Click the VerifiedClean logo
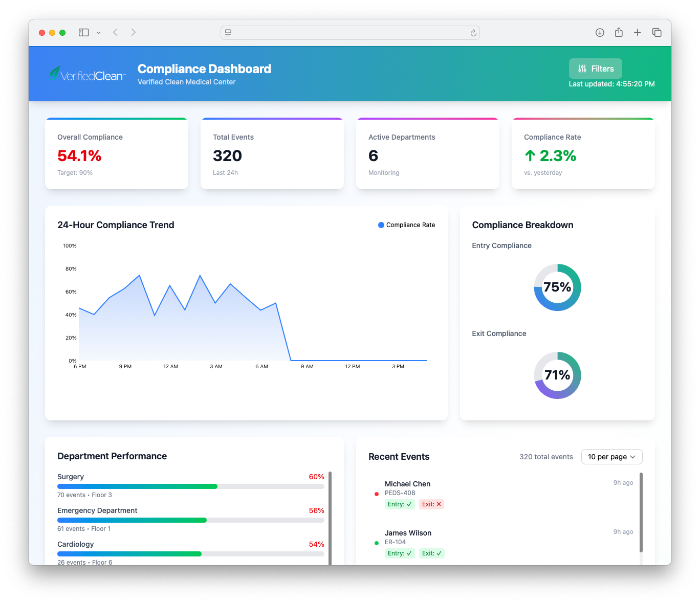Viewport: 700px width, 603px height. [87, 75]
